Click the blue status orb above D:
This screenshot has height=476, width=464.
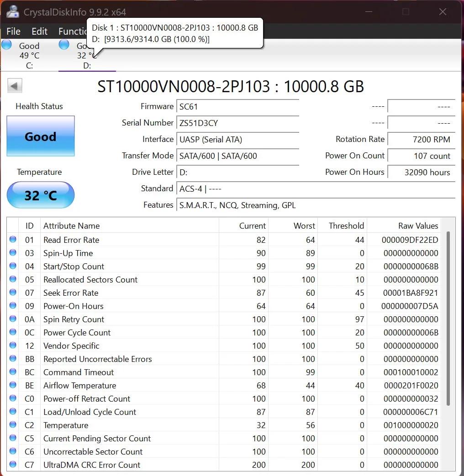[x=64, y=45]
